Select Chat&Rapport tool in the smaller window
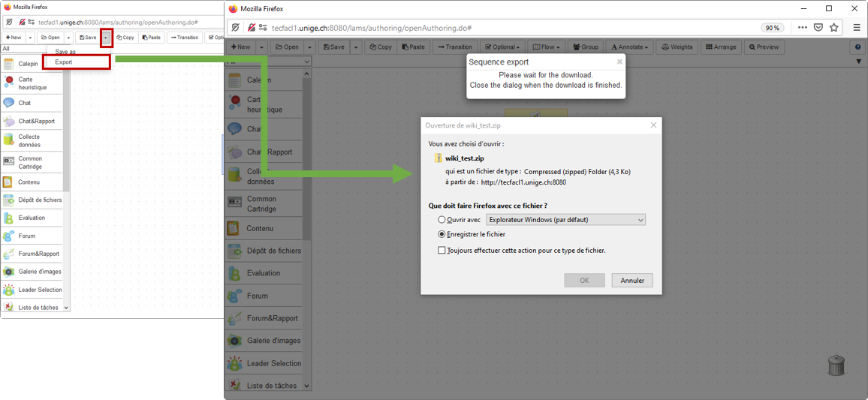Image resolution: width=868 pixels, height=400 pixels. 32,121
